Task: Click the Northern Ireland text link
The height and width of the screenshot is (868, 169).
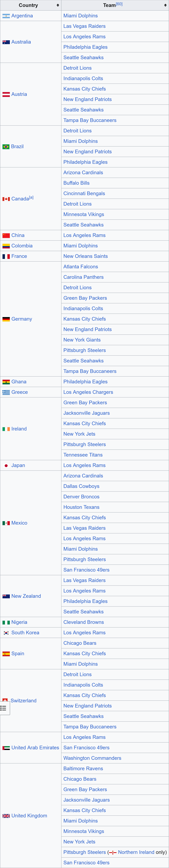Action: coord(136,852)
